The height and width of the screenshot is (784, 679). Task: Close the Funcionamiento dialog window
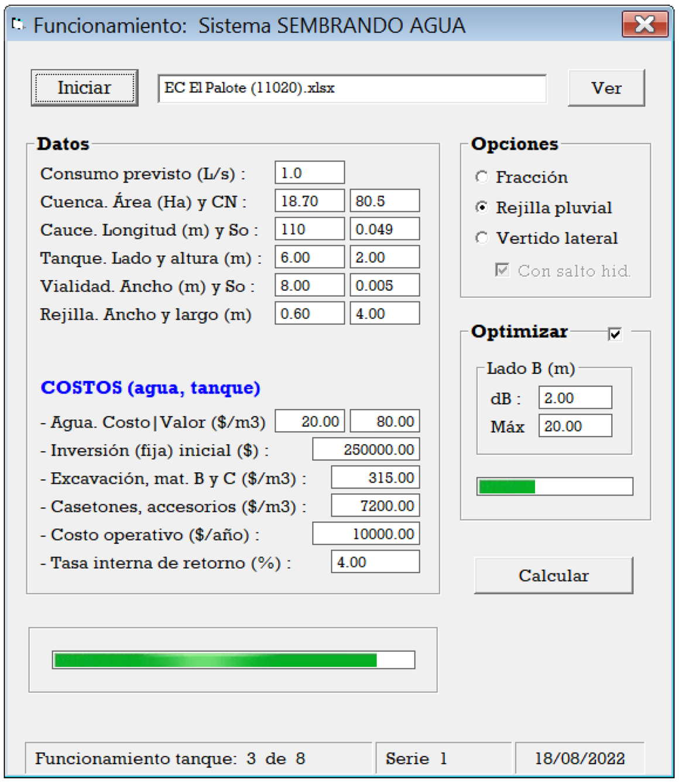[x=644, y=25]
